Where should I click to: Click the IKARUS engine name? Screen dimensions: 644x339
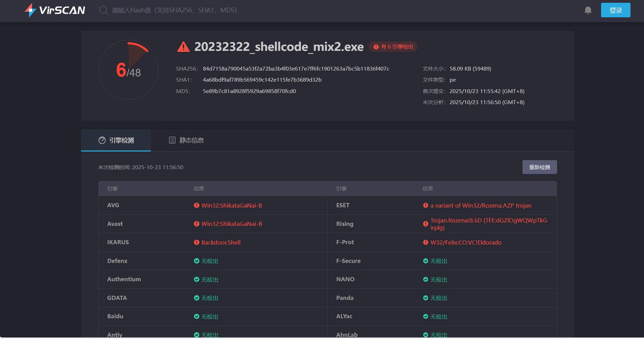118,242
